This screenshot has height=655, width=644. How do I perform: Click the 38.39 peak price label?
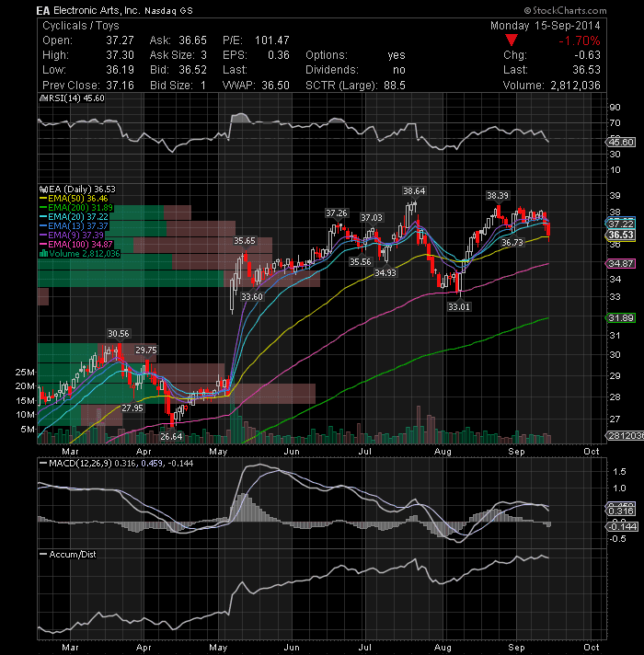pos(498,195)
